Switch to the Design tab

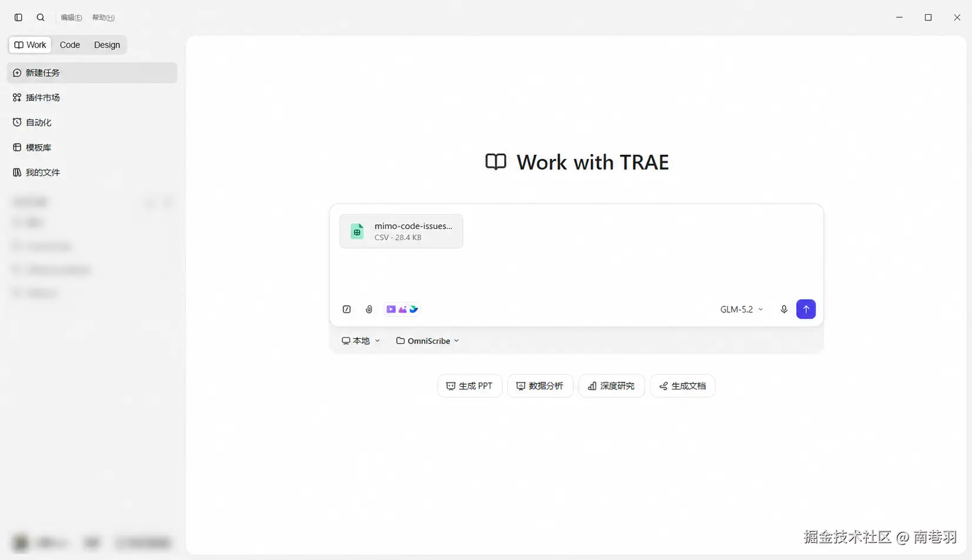click(x=107, y=45)
